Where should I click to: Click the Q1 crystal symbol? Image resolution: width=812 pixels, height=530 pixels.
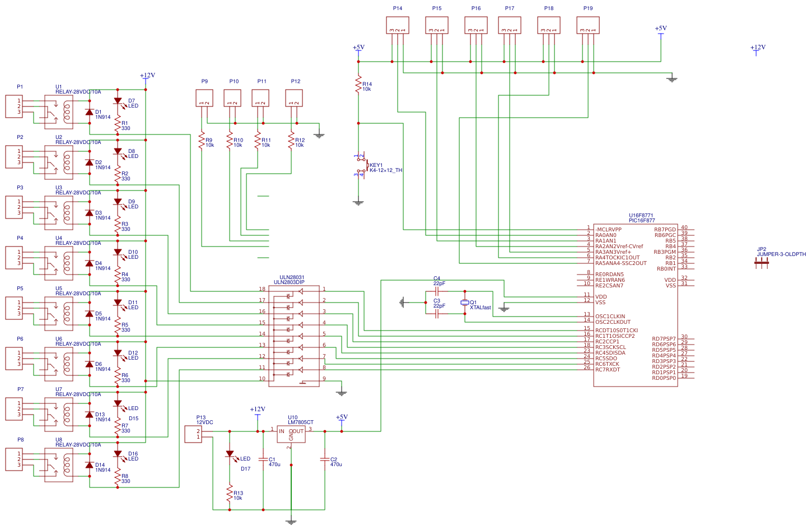click(465, 303)
